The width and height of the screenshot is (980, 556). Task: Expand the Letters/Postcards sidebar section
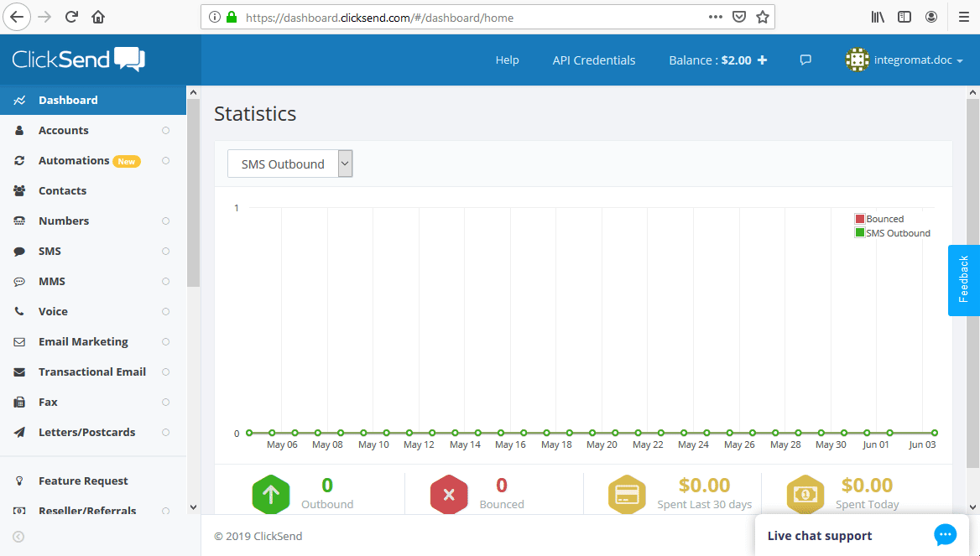click(165, 433)
